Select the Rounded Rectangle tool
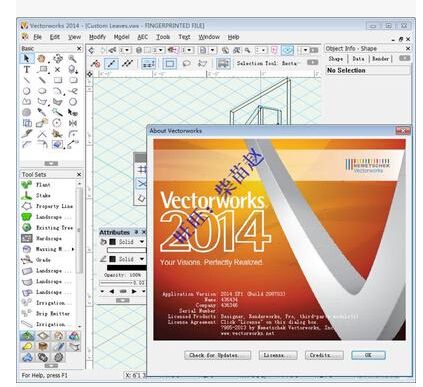 pyautogui.click(x=73, y=80)
